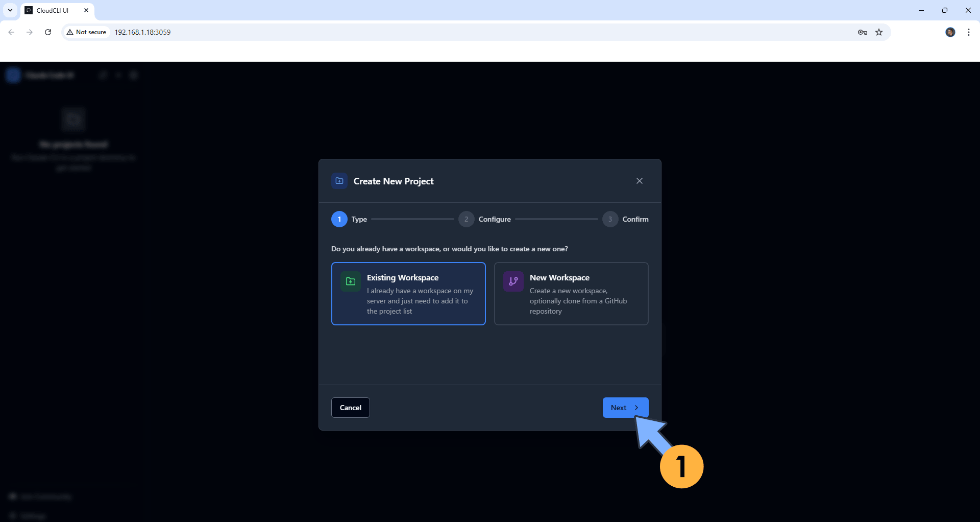Cancel the Create New Project dialog
Screen dimensions: 980x522
click(350, 408)
